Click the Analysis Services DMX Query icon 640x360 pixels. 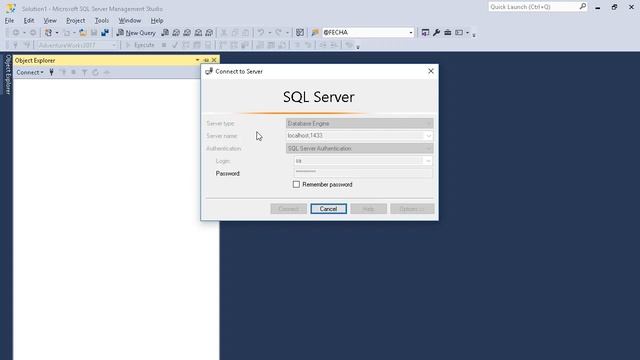[x=187, y=33]
